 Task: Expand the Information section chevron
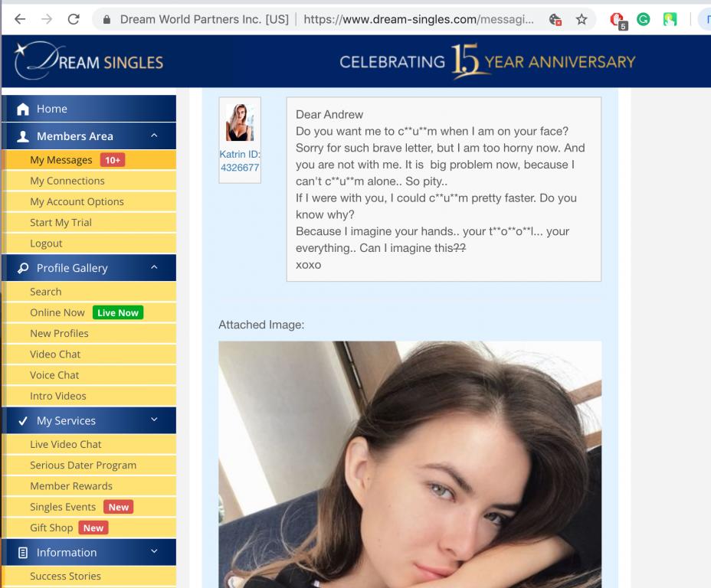coord(154,552)
